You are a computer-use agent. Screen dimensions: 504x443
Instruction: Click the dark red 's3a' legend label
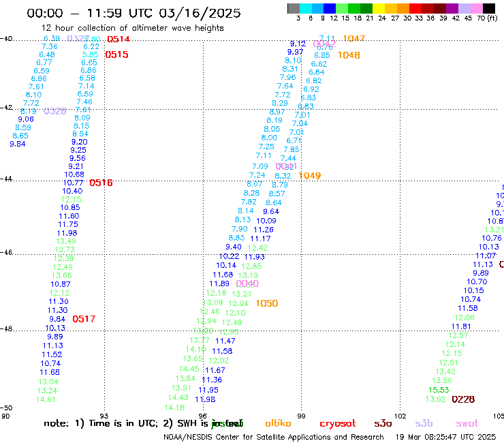(383, 424)
